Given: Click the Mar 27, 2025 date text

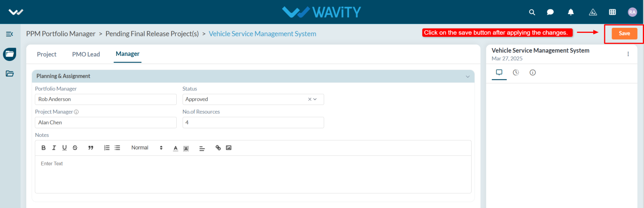Looking at the screenshot, I should [x=507, y=59].
